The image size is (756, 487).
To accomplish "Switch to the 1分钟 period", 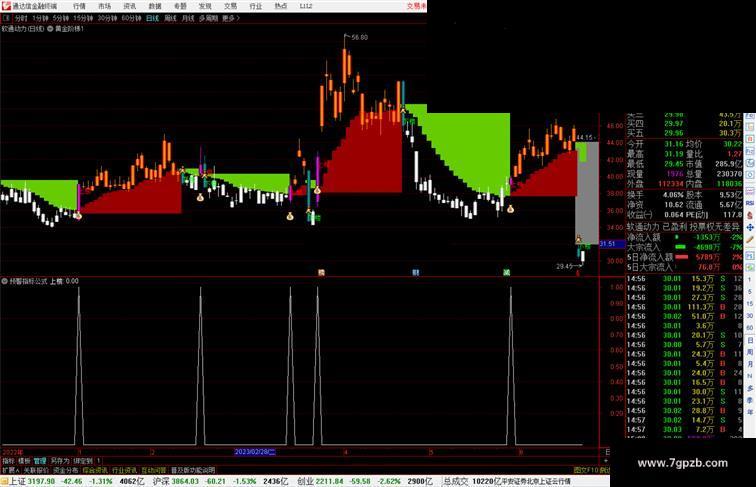I will point(40,18).
